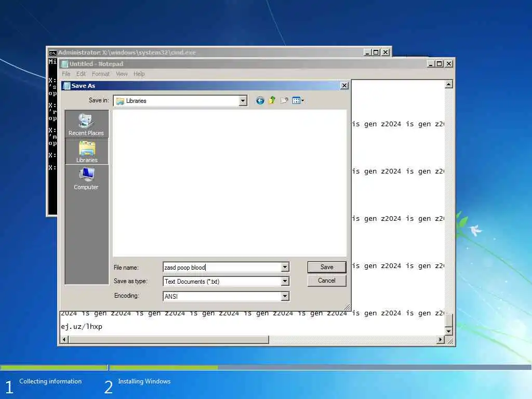The width and height of the screenshot is (532, 399).
Task: Click Notepad horizontal scrollbar left arrow
Action: point(64,339)
